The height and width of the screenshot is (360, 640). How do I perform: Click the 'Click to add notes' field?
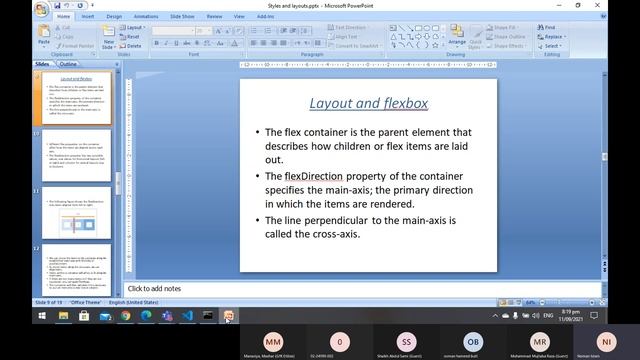coord(362,289)
